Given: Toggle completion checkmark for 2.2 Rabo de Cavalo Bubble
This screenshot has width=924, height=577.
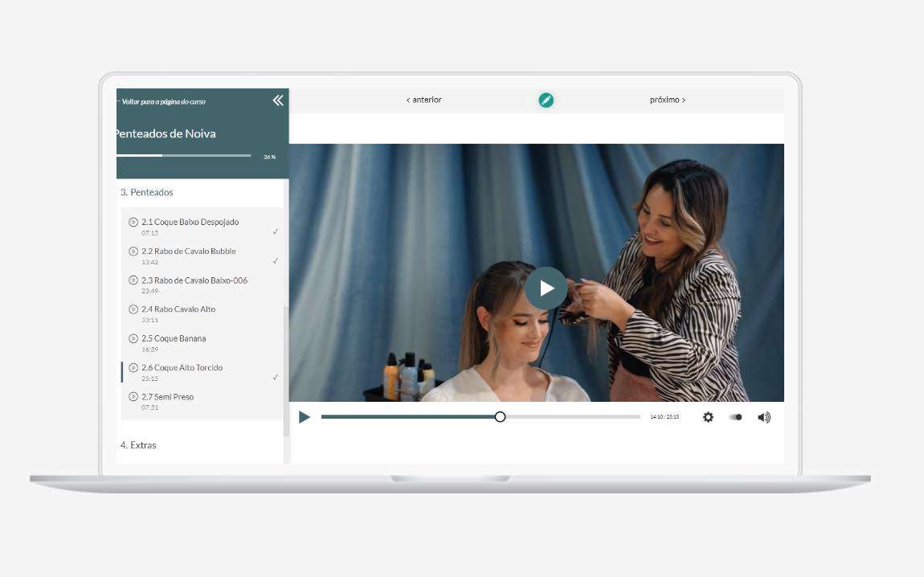Looking at the screenshot, I should (276, 260).
